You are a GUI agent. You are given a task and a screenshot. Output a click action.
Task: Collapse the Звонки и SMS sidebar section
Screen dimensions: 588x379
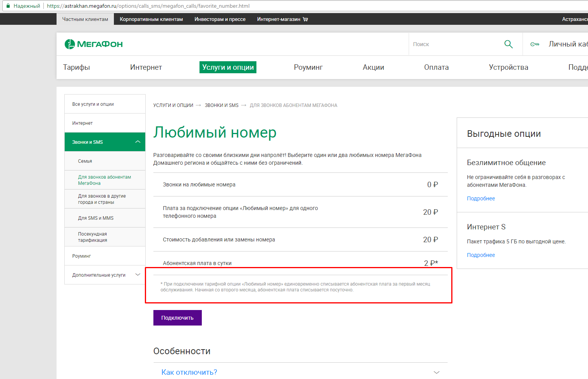(138, 142)
